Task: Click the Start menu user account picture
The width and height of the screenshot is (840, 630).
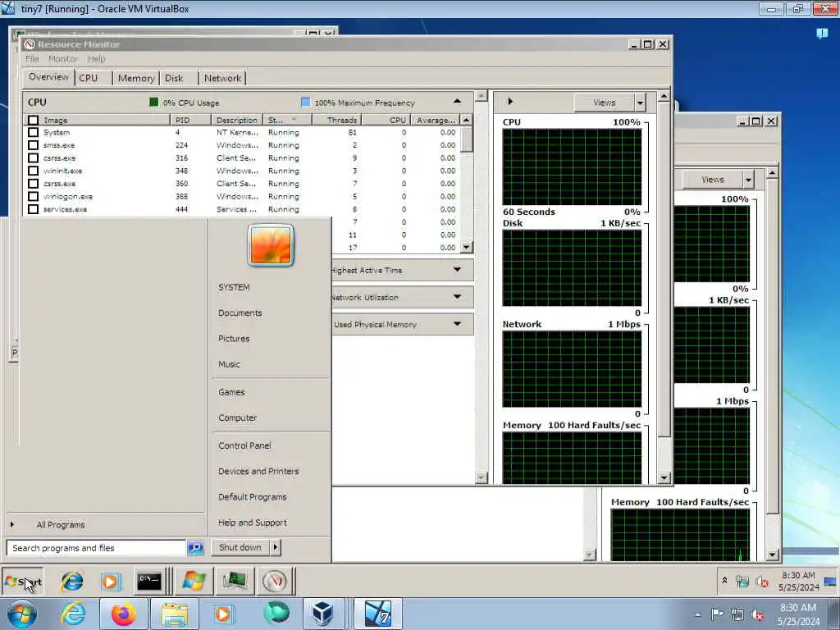Action: [271, 245]
